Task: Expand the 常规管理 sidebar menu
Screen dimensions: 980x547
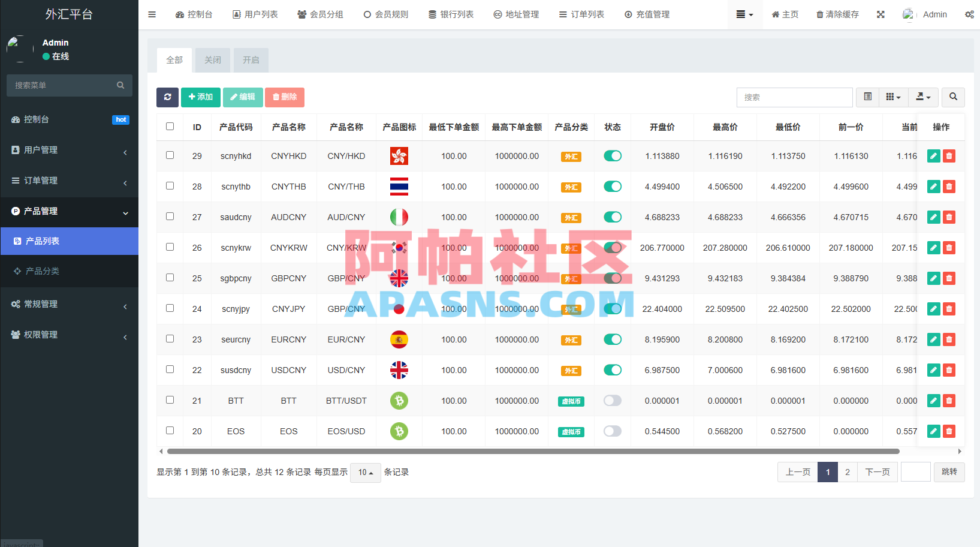Action: (x=70, y=304)
